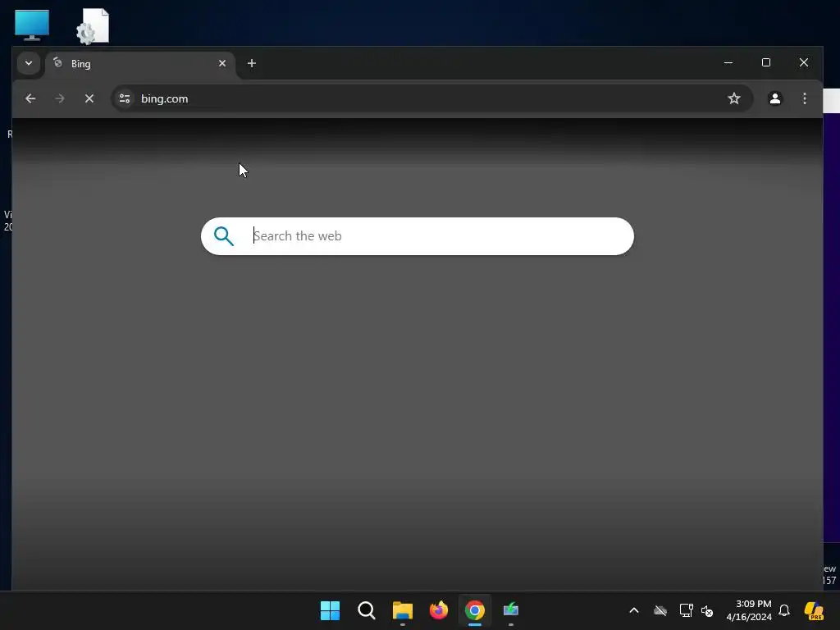
Task: Open the last pinned taskbar app, right of Chrome
Action: 511,610
